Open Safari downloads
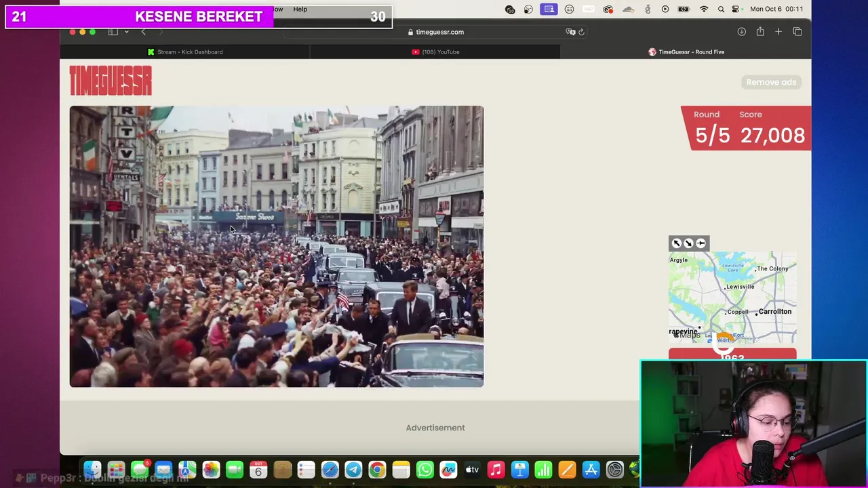The image size is (868, 488). tap(742, 32)
